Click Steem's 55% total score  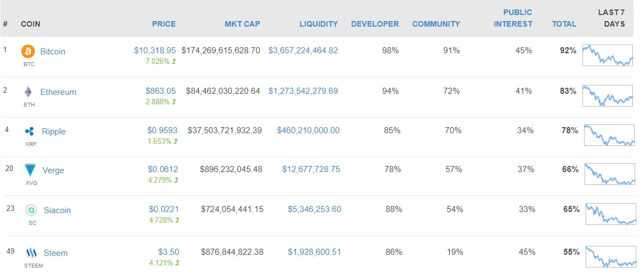[572, 252]
